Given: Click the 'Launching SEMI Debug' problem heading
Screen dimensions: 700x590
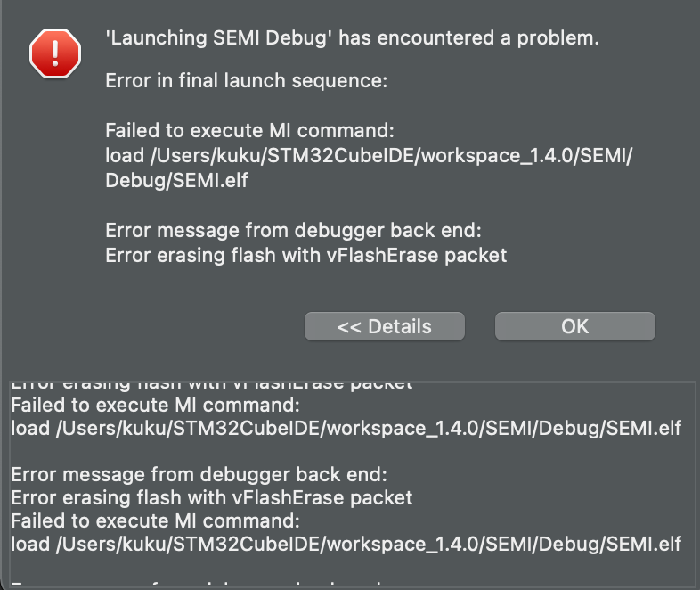Looking at the screenshot, I should [352, 37].
